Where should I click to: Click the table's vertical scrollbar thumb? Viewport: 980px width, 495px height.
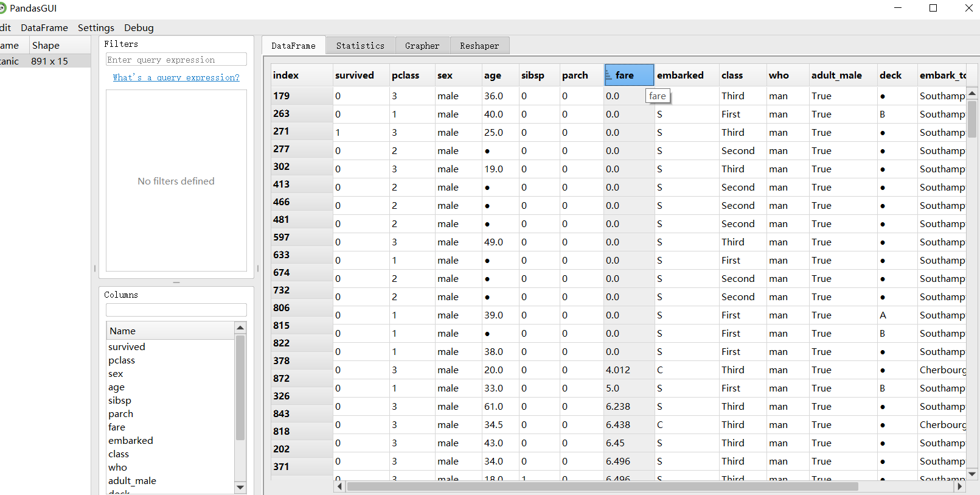click(x=972, y=119)
